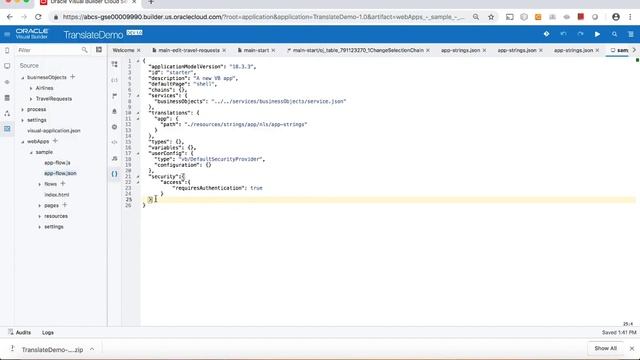
Task: Close the main-start tab
Action: 273,50
